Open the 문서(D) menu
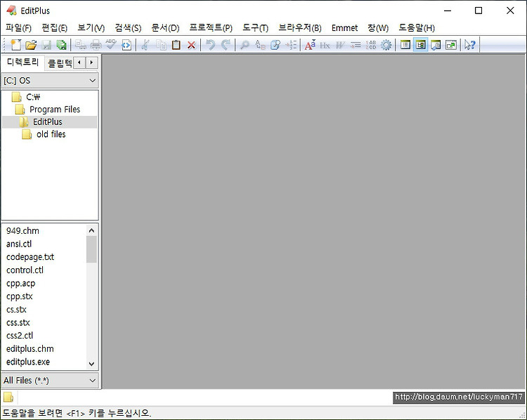This screenshot has width=527, height=420. click(x=165, y=28)
